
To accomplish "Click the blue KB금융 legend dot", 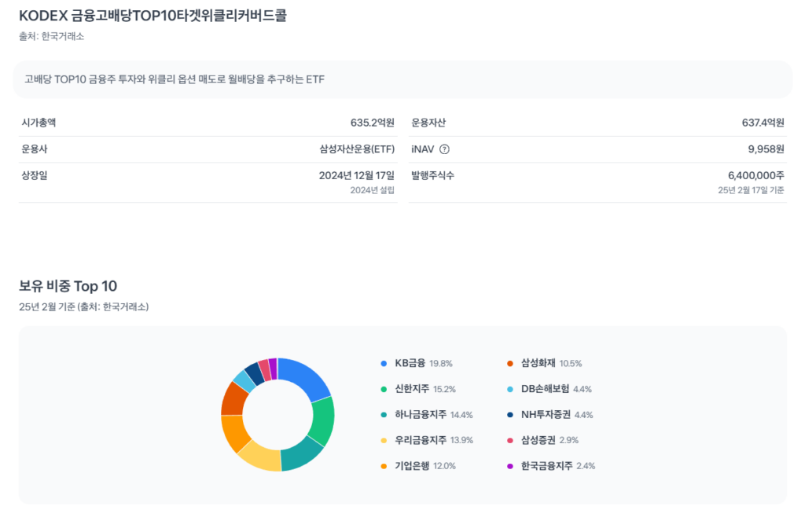I will pos(384,364).
